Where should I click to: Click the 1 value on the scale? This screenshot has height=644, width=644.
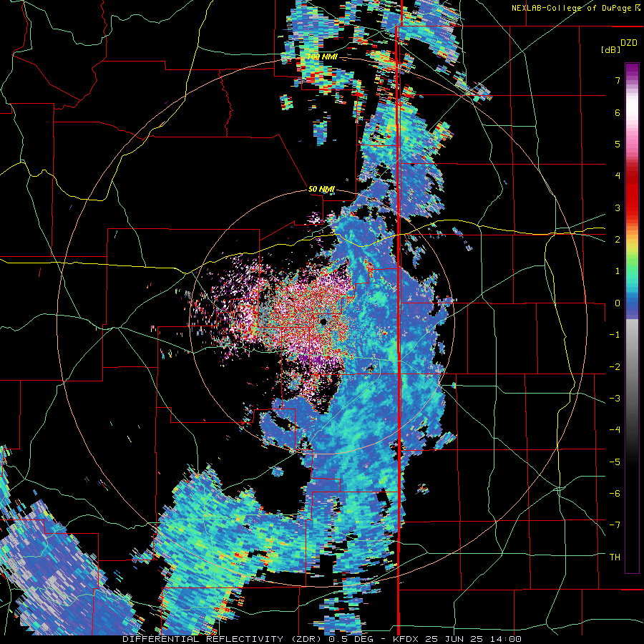618,271
